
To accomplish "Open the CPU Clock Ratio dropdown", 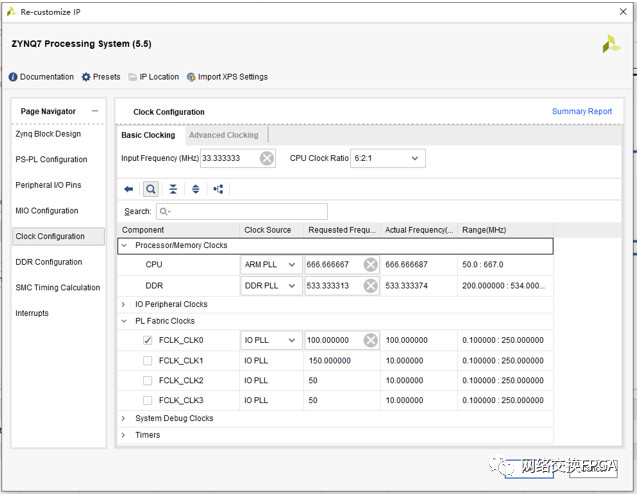I will (415, 158).
